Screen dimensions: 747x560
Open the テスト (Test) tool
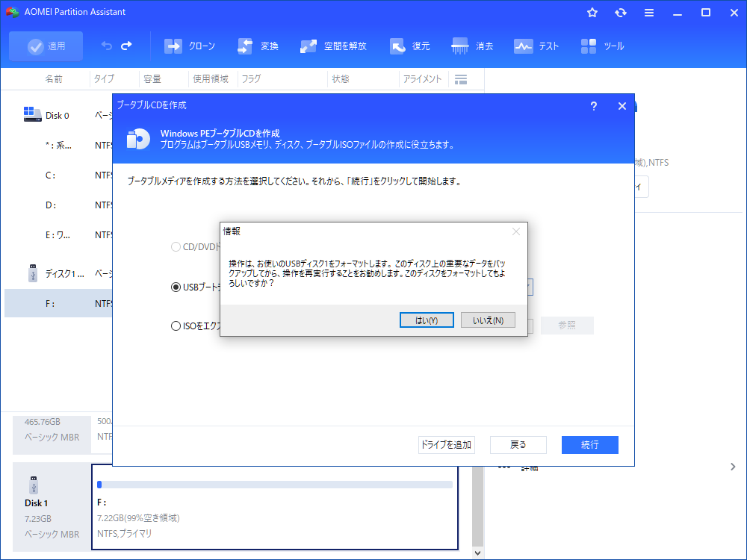coord(536,46)
